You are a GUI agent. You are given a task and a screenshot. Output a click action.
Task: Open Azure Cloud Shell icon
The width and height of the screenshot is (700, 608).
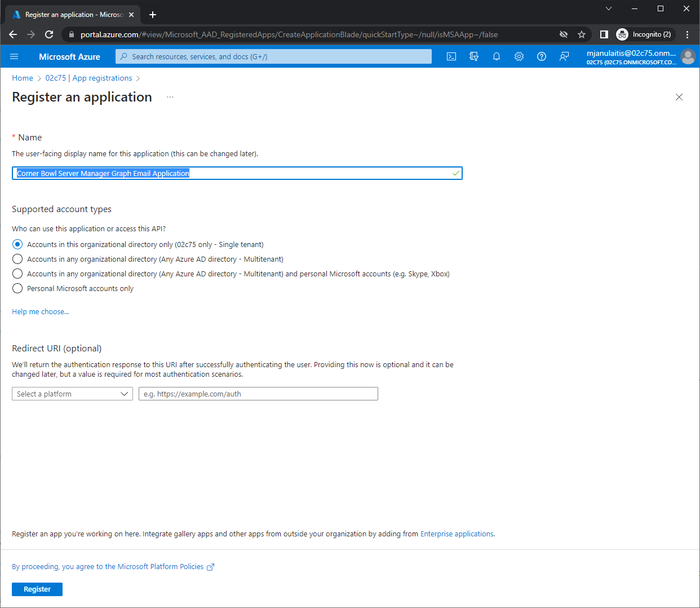tap(451, 56)
